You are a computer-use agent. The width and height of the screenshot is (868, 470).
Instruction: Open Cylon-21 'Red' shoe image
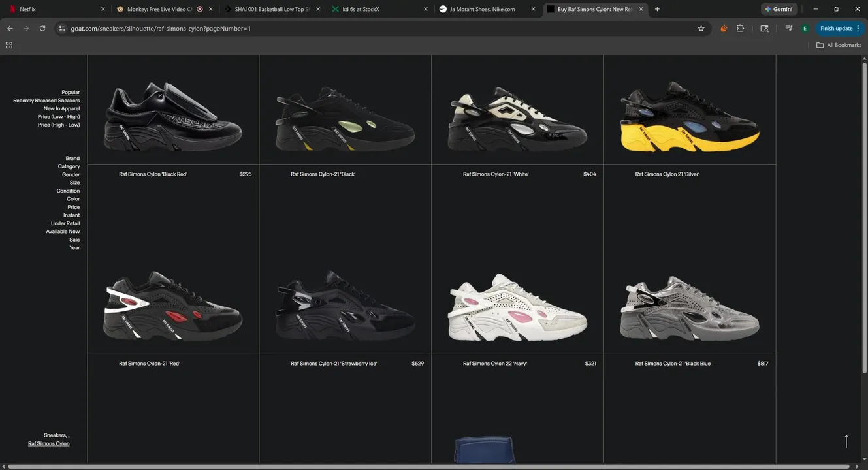pos(173,307)
